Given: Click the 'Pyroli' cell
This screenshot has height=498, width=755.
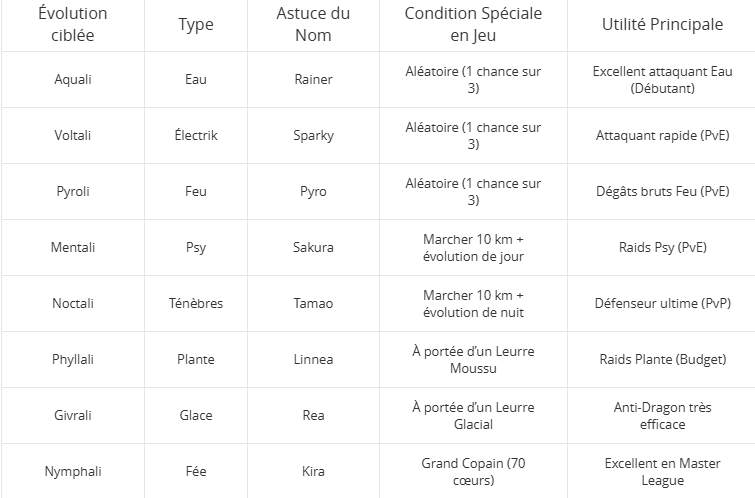Looking at the screenshot, I should [72, 192].
